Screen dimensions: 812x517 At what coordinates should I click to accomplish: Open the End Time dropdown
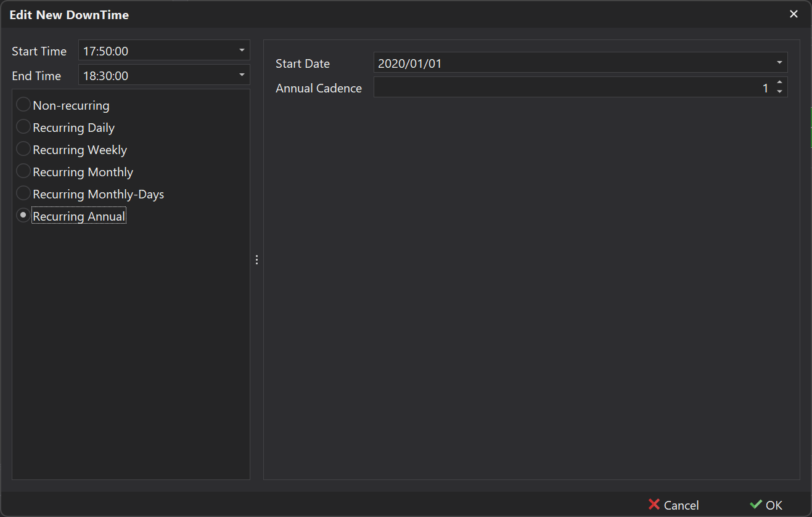click(242, 75)
